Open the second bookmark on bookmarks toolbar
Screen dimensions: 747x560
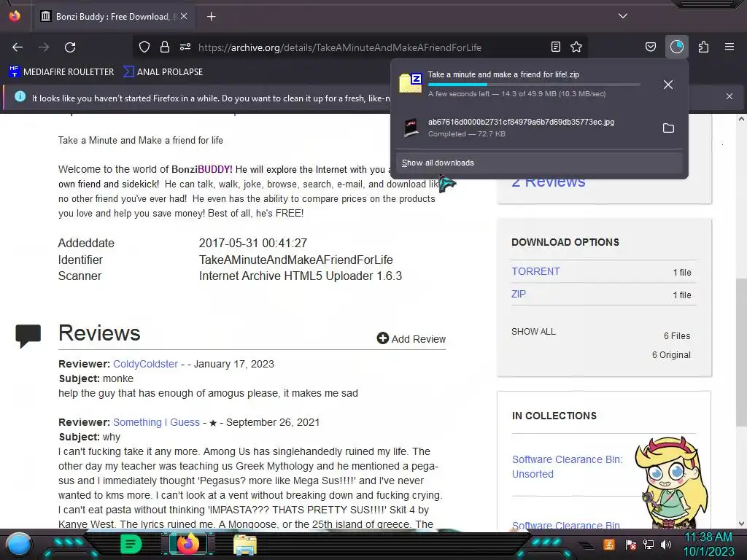[x=163, y=72]
